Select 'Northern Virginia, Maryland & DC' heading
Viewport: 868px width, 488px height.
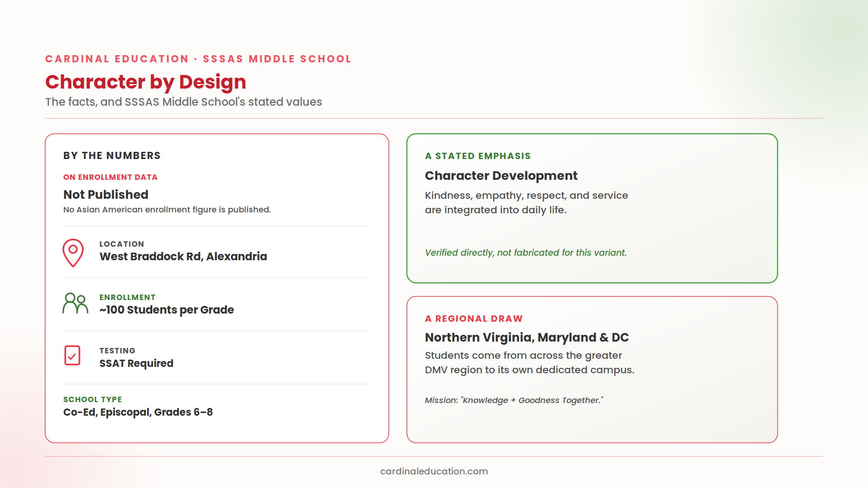click(527, 338)
